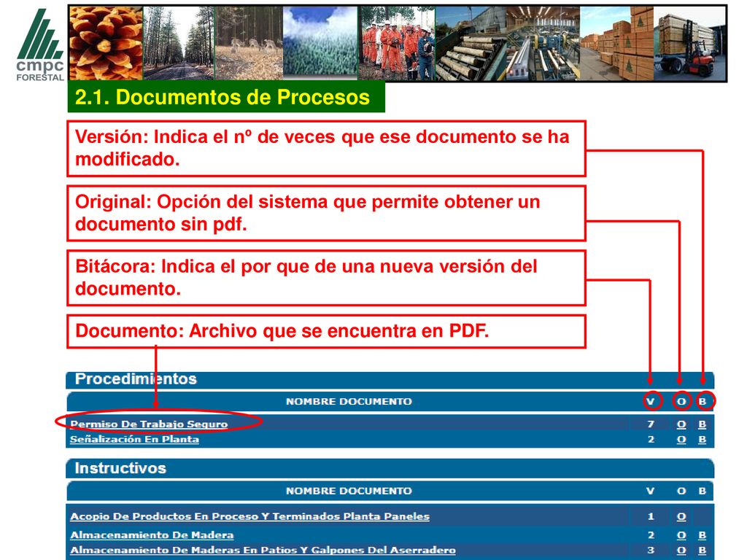Click the forklift banner image
The width and height of the screenshot is (747, 560).
click(x=689, y=43)
